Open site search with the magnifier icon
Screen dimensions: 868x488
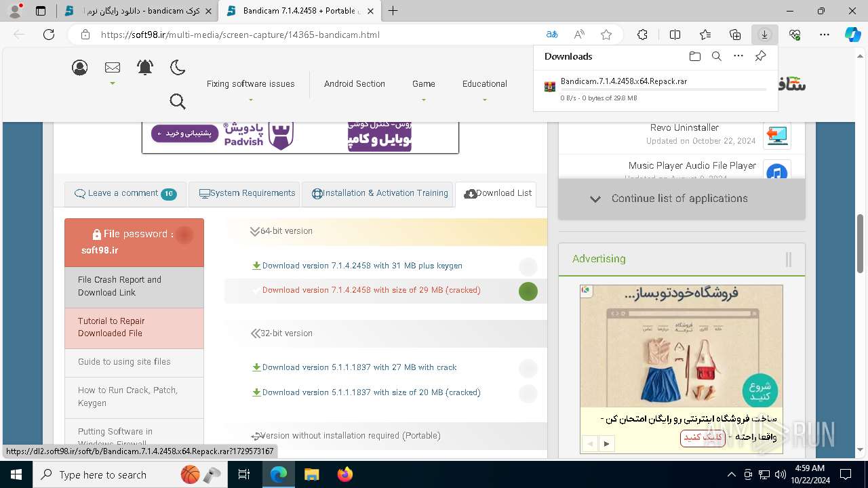178,102
